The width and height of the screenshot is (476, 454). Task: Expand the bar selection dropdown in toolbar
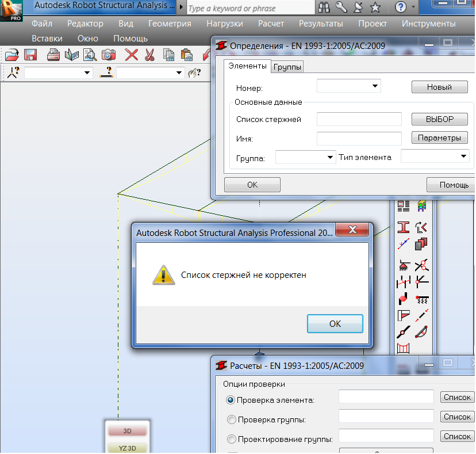(179, 73)
